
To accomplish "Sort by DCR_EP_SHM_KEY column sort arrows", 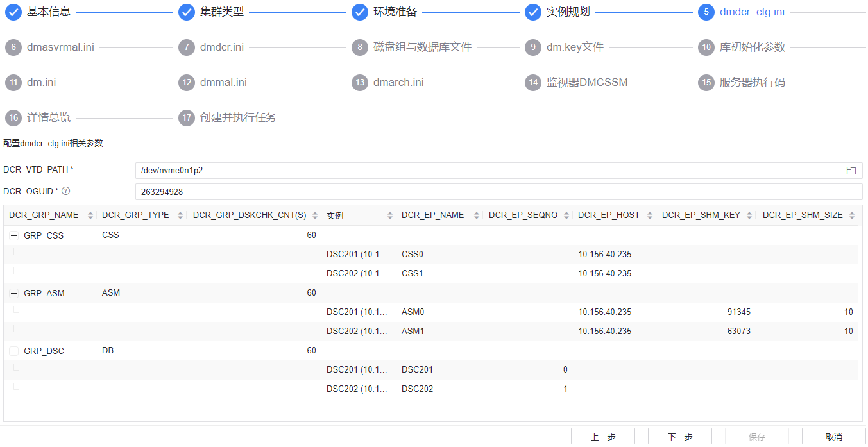I will point(749,215).
